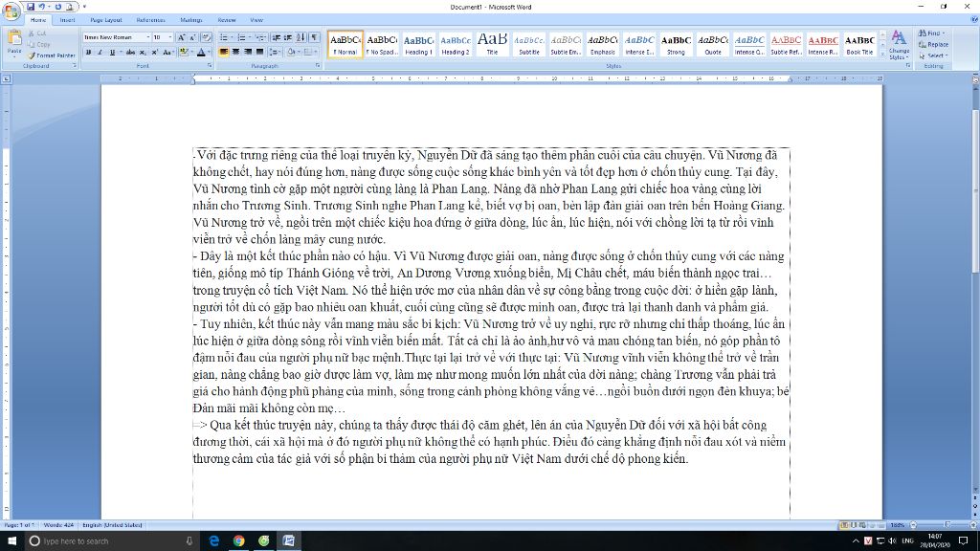Viewport: 980px width, 551px height.
Task: Open the Times New Roman font dropdown
Action: pyautogui.click(x=148, y=37)
